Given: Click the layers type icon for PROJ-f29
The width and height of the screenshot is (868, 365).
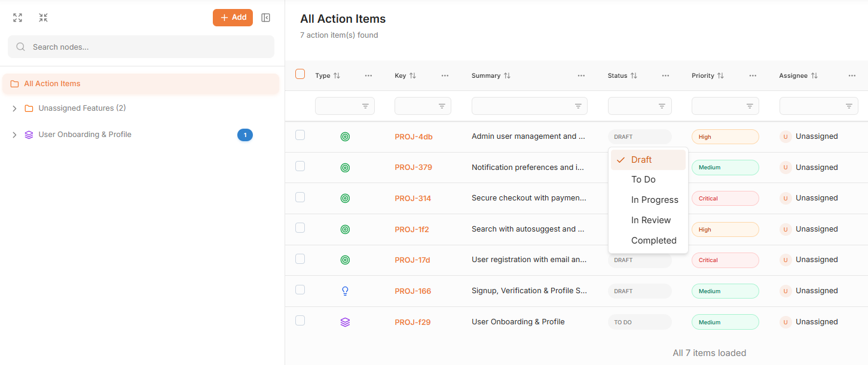Looking at the screenshot, I should pos(345,322).
